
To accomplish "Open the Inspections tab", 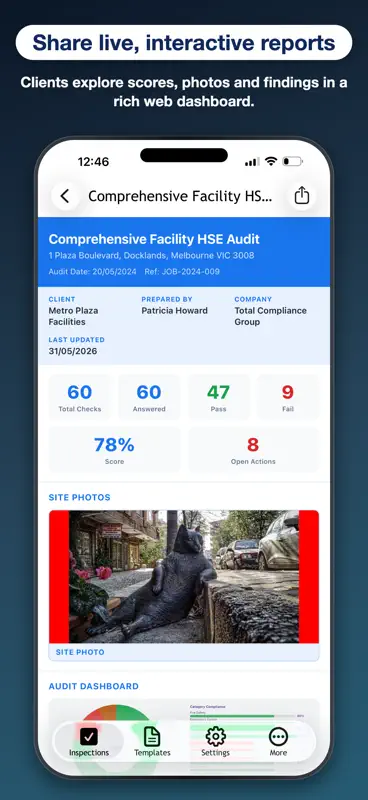I will [x=89, y=741].
